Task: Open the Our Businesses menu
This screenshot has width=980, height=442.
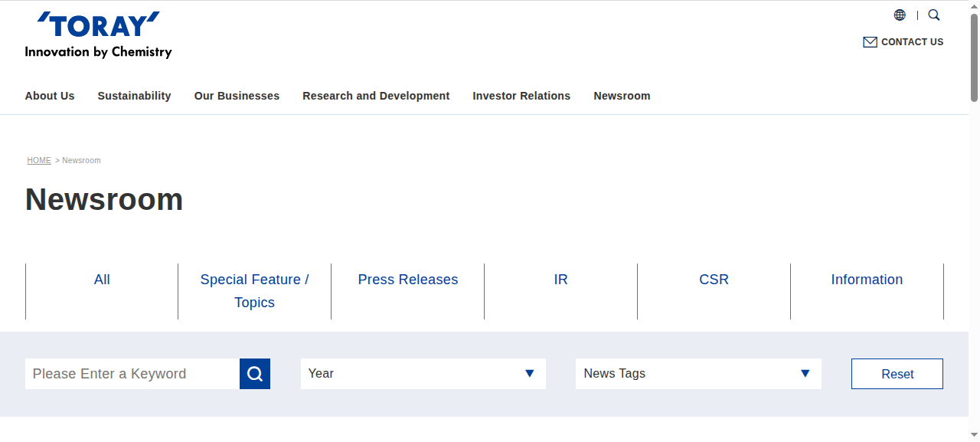Action: tap(237, 96)
